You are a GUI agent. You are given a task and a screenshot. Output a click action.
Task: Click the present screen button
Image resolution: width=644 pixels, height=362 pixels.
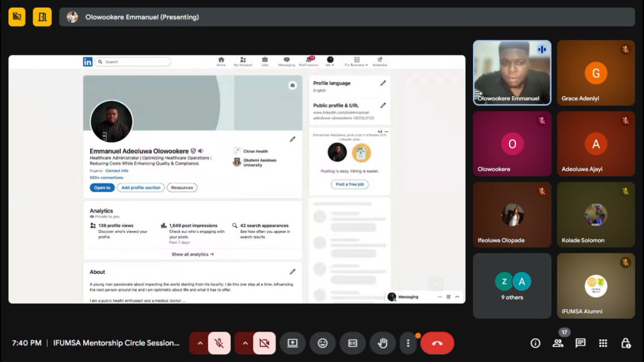(292, 343)
